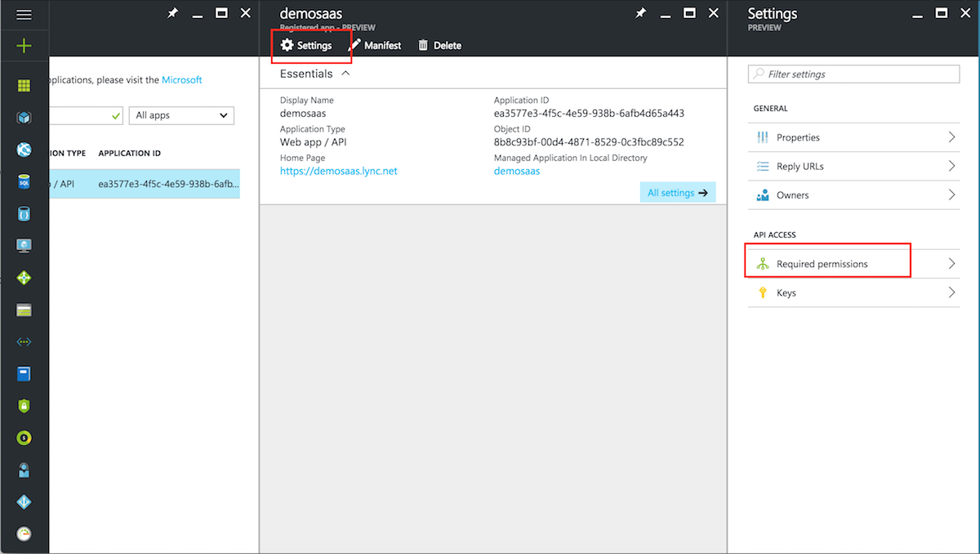The height and width of the screenshot is (554, 980).
Task: Click the app search field with green checkmark
Action: coord(86,115)
